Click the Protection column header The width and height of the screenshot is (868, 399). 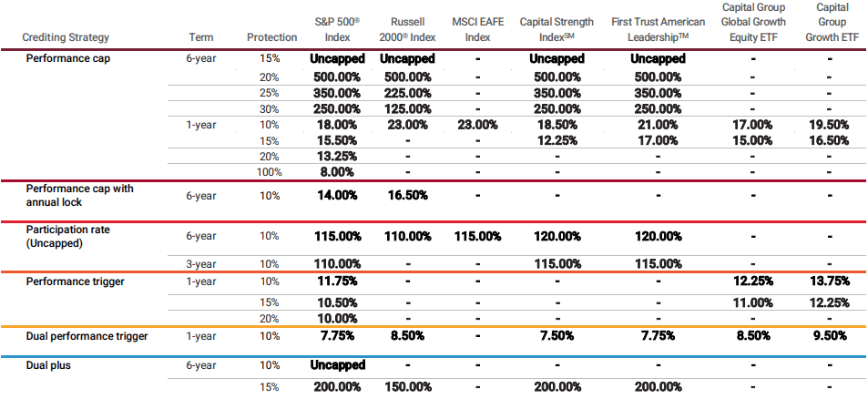coord(271,37)
